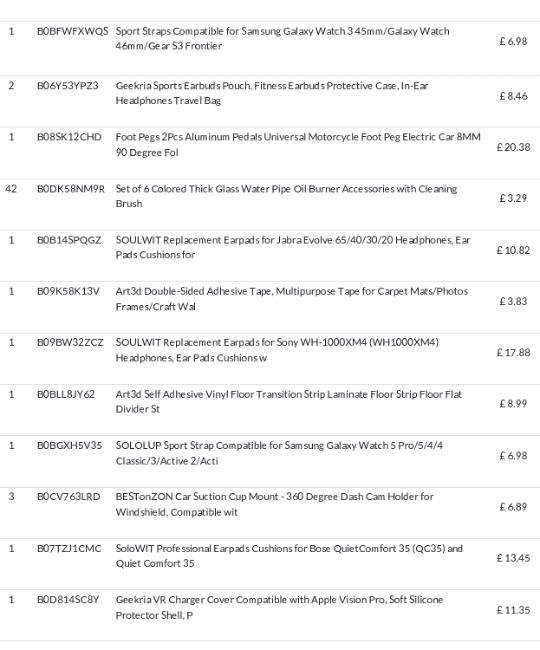Click the £ 17.88 price
540x650 pixels.
coord(513,352)
